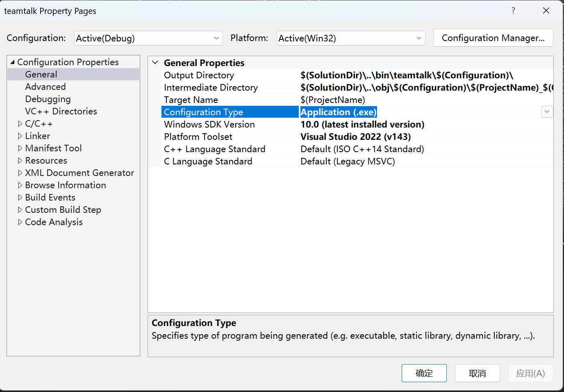This screenshot has height=392, width=564.
Task: Expand the Manifest Tool node arrow
Action: click(20, 148)
